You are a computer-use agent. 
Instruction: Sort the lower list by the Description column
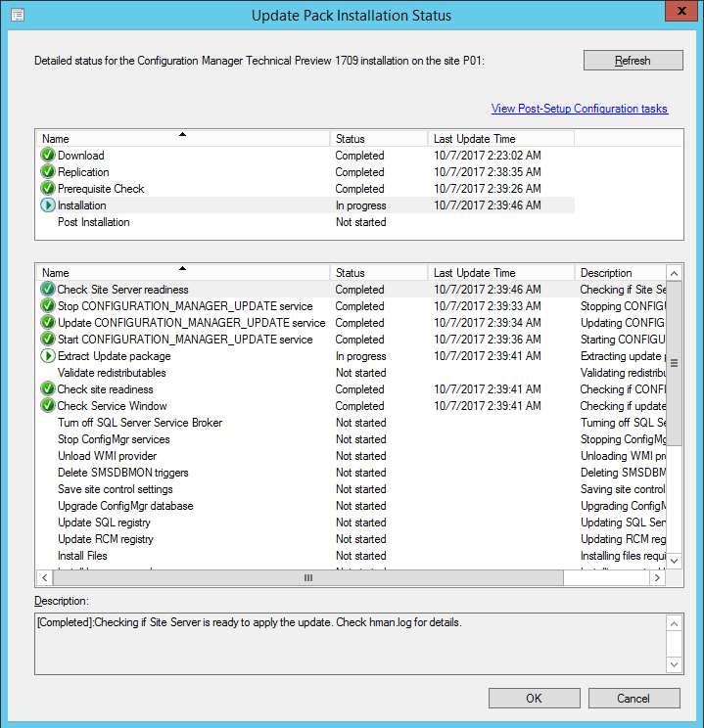pos(621,273)
